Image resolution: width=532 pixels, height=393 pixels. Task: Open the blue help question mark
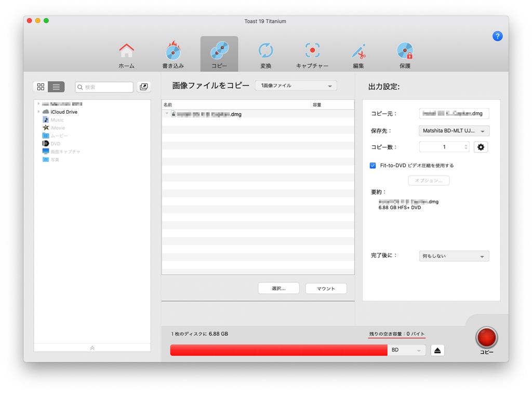coord(497,36)
